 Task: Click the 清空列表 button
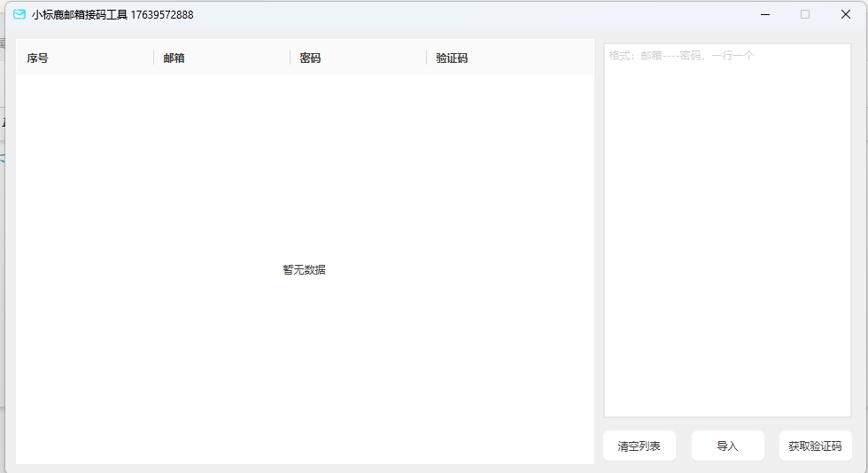(x=639, y=446)
